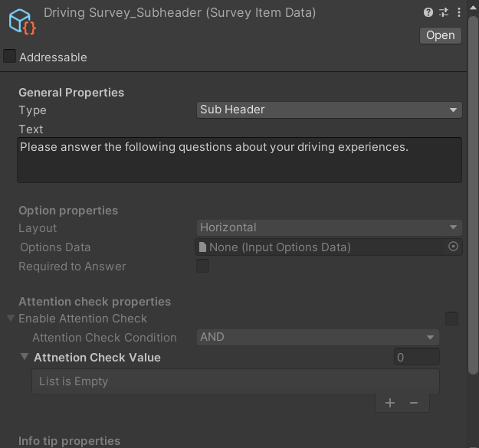This screenshot has width=479, height=448.
Task: Click the Attnetion Check Value label
Action: 97,358
